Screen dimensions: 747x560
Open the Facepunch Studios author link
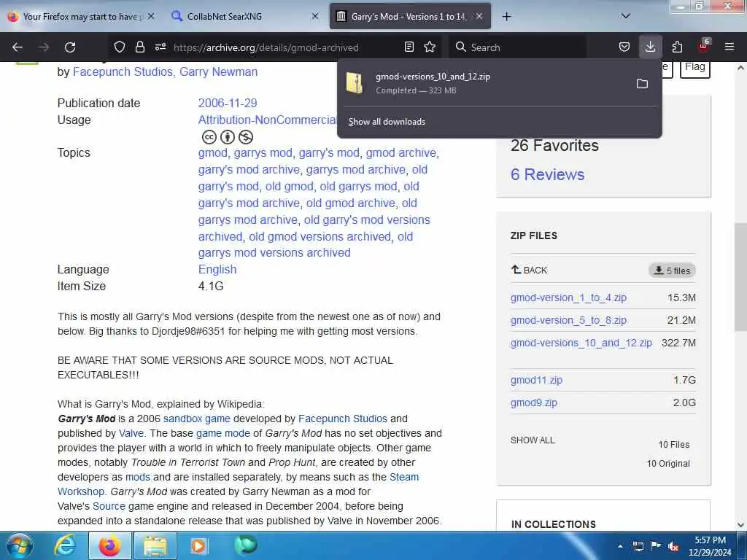(123, 72)
